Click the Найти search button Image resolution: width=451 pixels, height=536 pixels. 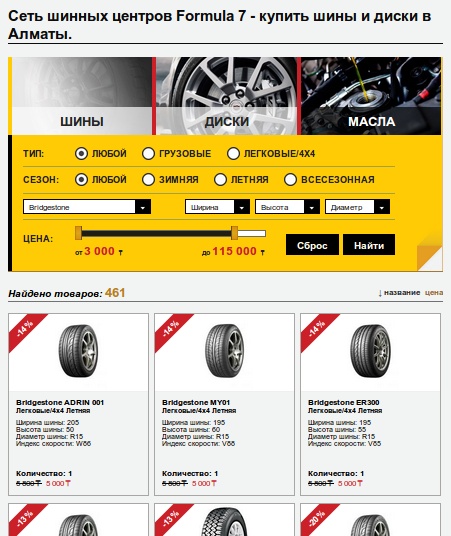[369, 245]
